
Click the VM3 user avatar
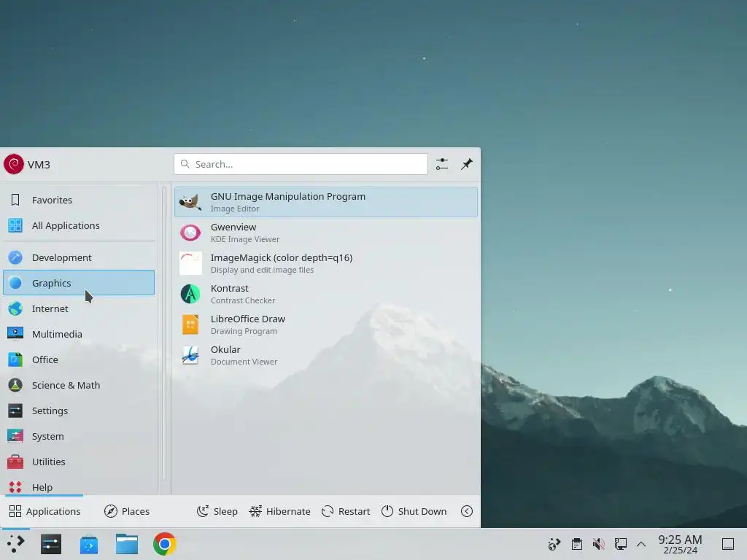(14, 164)
